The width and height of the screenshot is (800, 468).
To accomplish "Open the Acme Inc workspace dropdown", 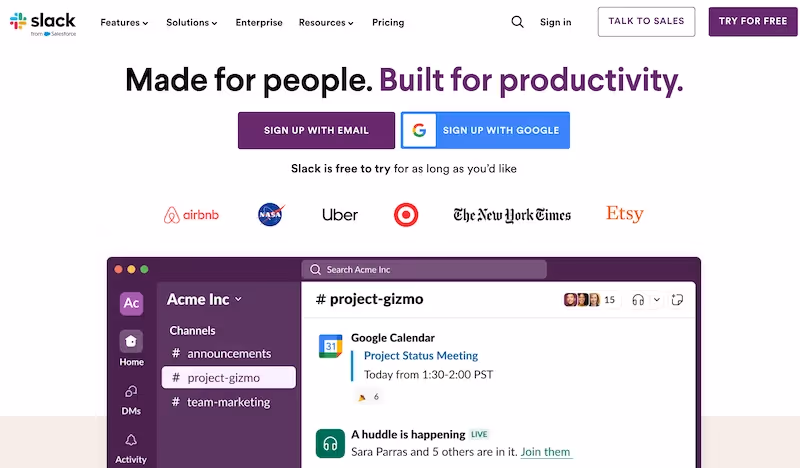I will (x=204, y=300).
